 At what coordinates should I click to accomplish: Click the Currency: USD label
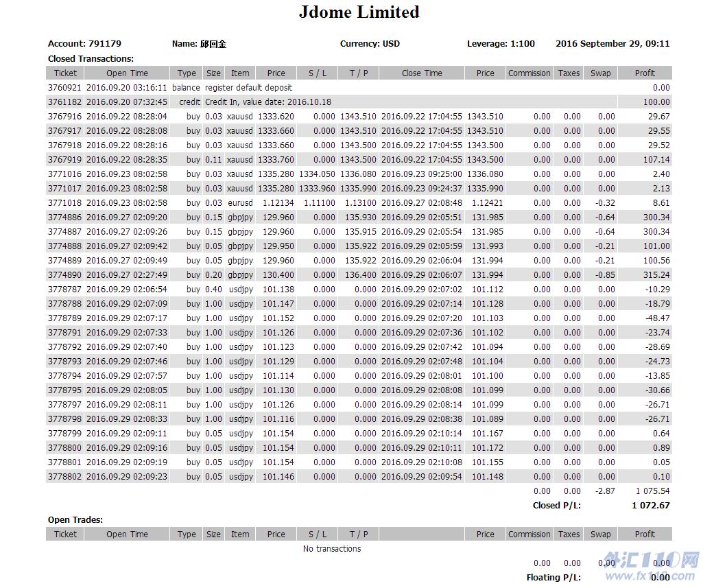pyautogui.click(x=370, y=44)
